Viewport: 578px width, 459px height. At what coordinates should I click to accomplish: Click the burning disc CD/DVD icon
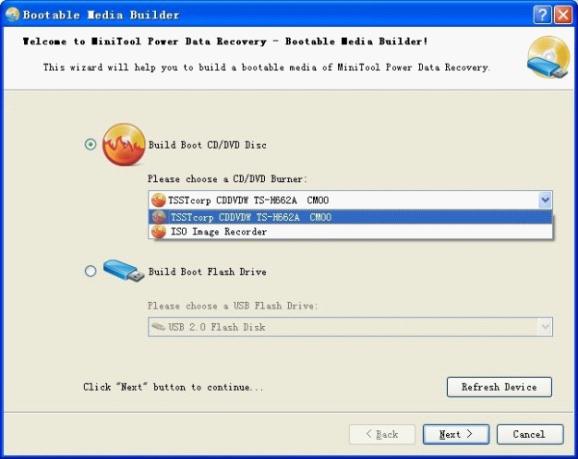click(x=123, y=145)
